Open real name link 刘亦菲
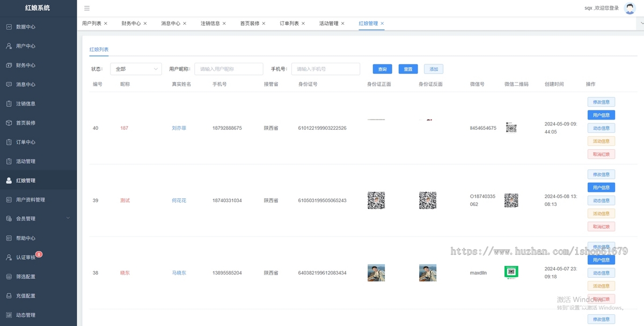 (179, 128)
